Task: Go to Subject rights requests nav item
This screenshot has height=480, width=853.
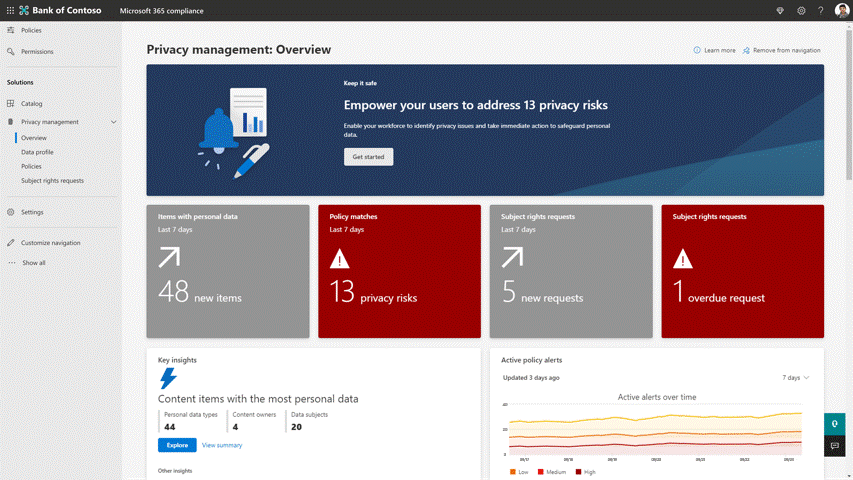Action: pyautogui.click(x=52, y=181)
